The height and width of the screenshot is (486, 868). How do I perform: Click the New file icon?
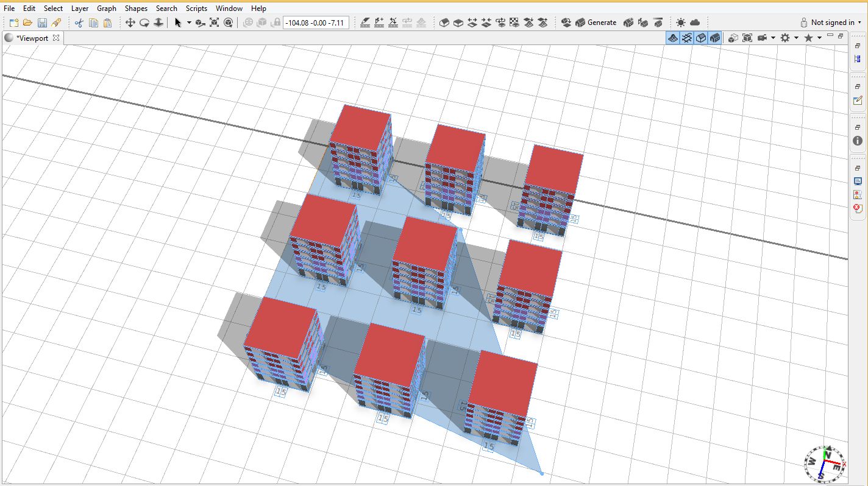[x=14, y=23]
